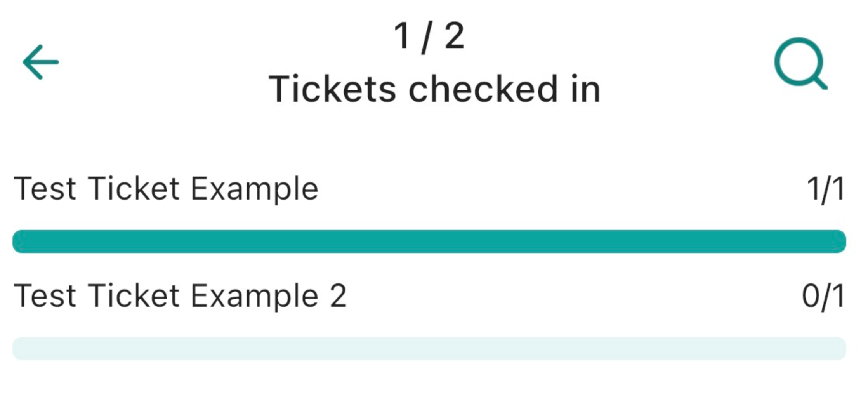
Task: Select the Test Ticket Example 2 label
Action: 180,296
